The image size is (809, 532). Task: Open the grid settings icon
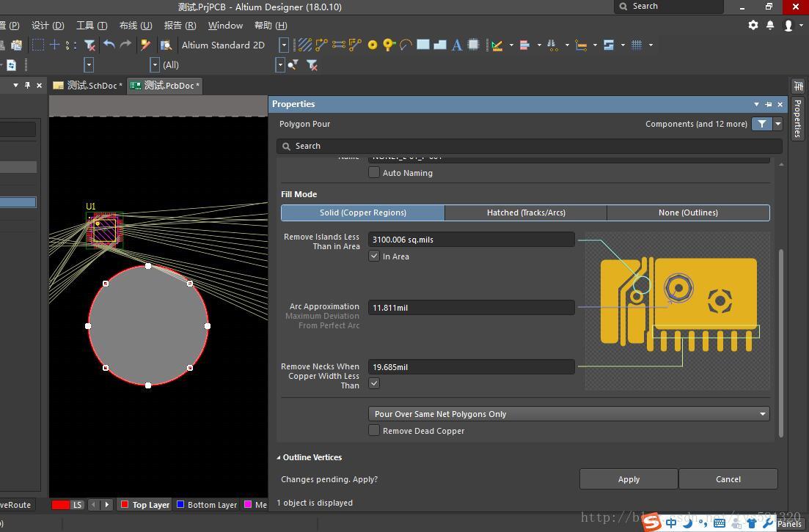637,45
